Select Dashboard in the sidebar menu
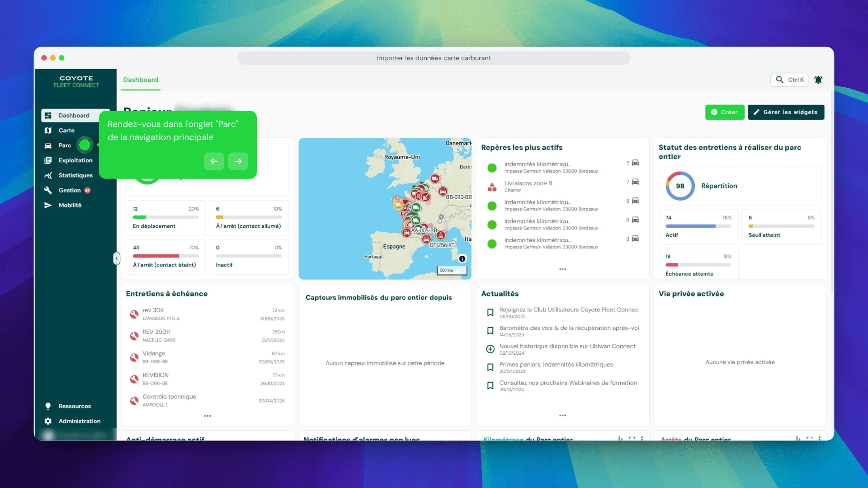The height and width of the screenshot is (488, 868). tap(74, 116)
